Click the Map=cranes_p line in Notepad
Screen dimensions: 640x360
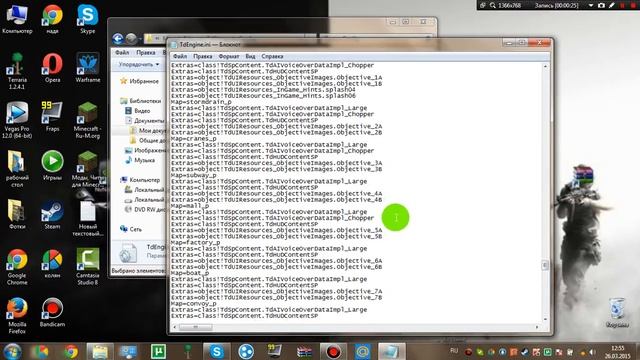tap(194, 139)
